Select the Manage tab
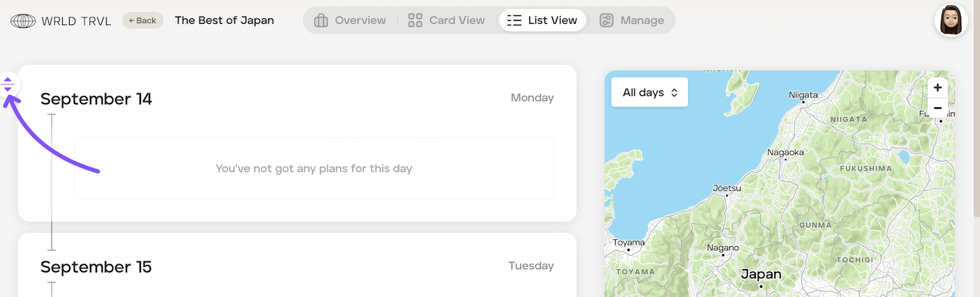This screenshot has width=980, height=297. [x=632, y=20]
